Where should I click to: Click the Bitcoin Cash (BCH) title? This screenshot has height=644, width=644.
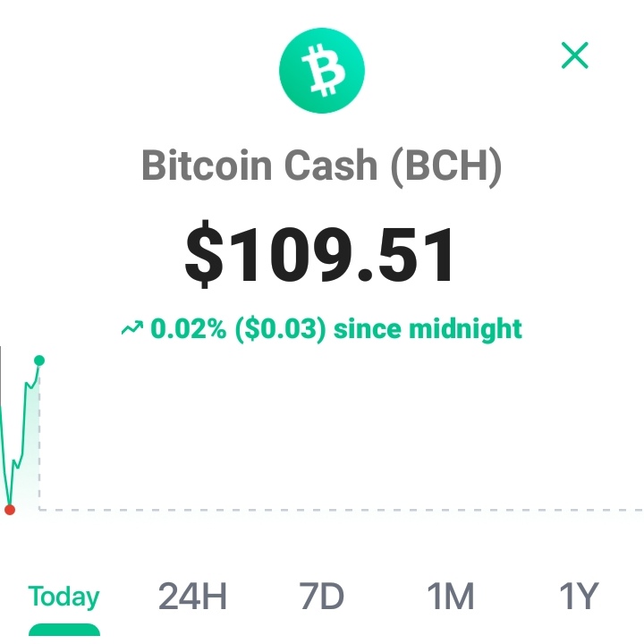pos(322,165)
